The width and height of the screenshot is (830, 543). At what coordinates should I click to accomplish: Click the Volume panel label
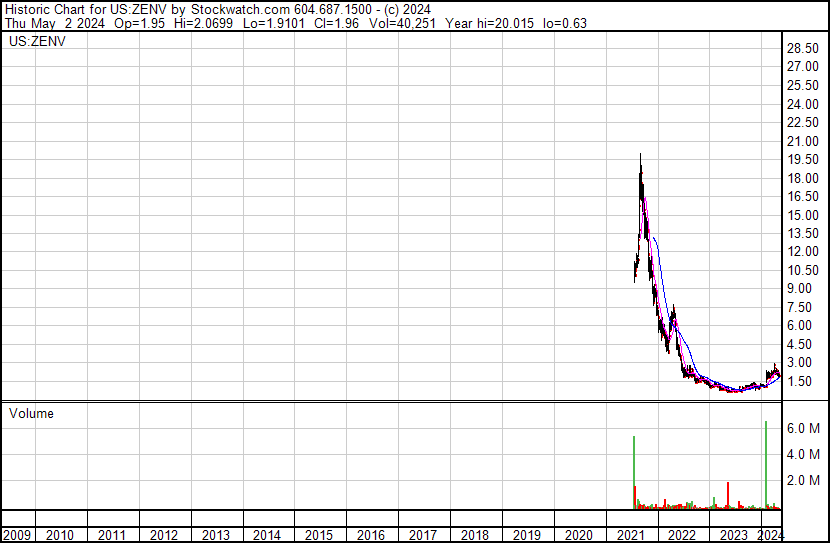point(31,413)
